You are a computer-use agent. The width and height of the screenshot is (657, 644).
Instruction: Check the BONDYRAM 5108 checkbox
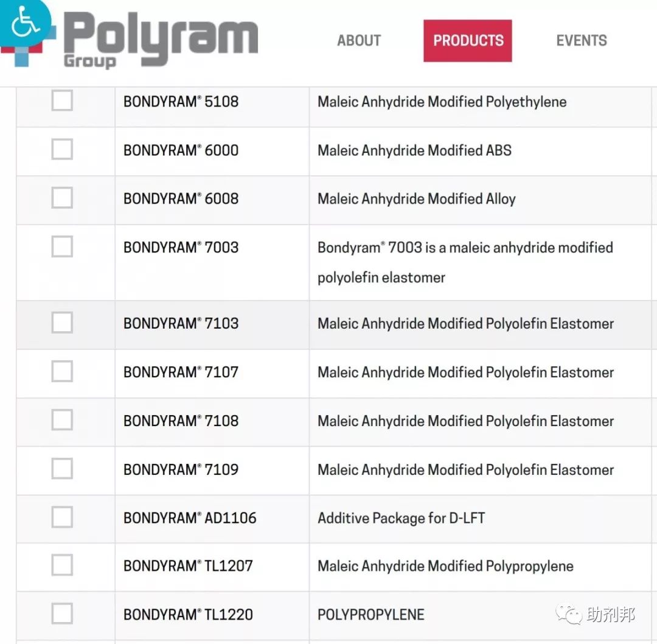(62, 100)
